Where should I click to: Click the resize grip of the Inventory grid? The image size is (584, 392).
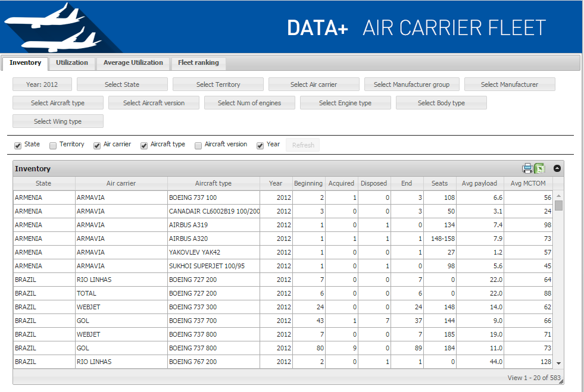[x=561, y=381]
